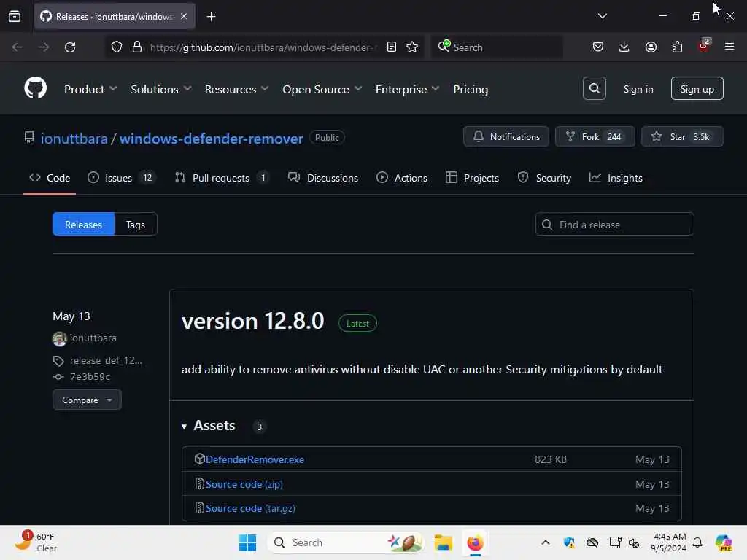
Task: Show hidden icons tray chevron
Action: pos(546,542)
